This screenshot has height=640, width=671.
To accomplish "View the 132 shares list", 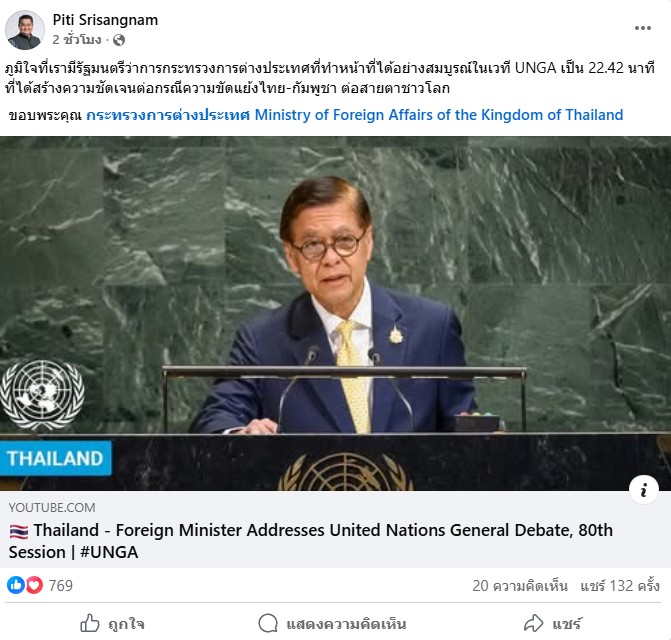I will [620, 585].
